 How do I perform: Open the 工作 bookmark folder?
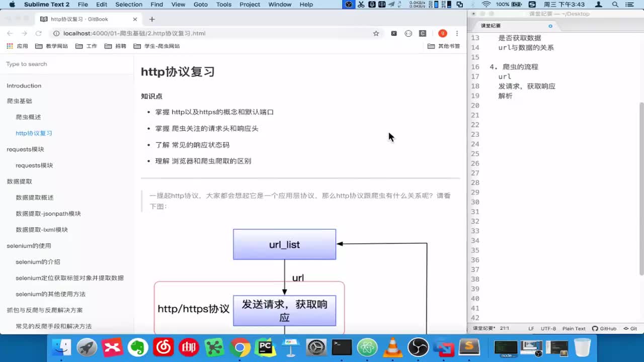pyautogui.click(x=86, y=46)
